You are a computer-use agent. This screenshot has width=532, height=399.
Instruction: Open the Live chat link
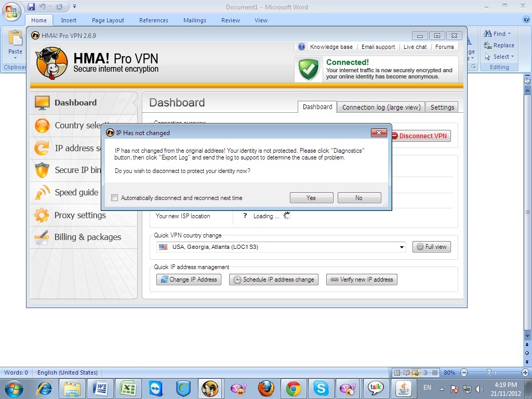coord(415,47)
